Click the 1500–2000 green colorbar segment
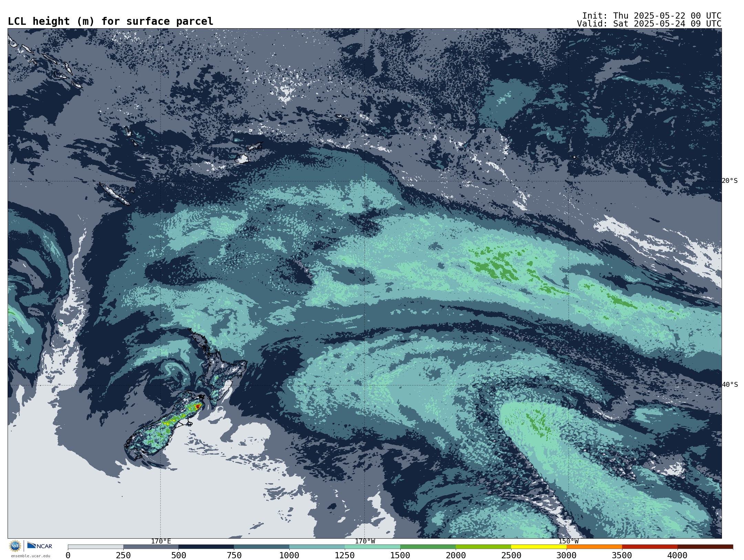This screenshot has height=560, width=744. tap(428, 547)
